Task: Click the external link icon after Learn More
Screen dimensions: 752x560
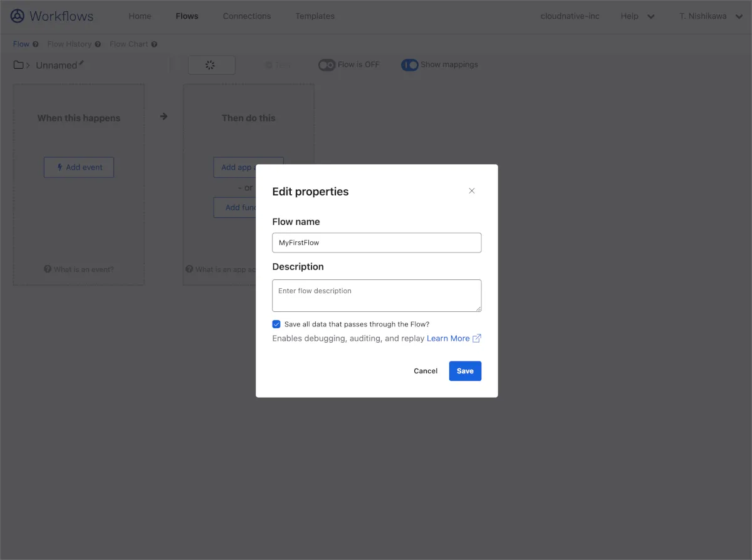Action: 477,338
